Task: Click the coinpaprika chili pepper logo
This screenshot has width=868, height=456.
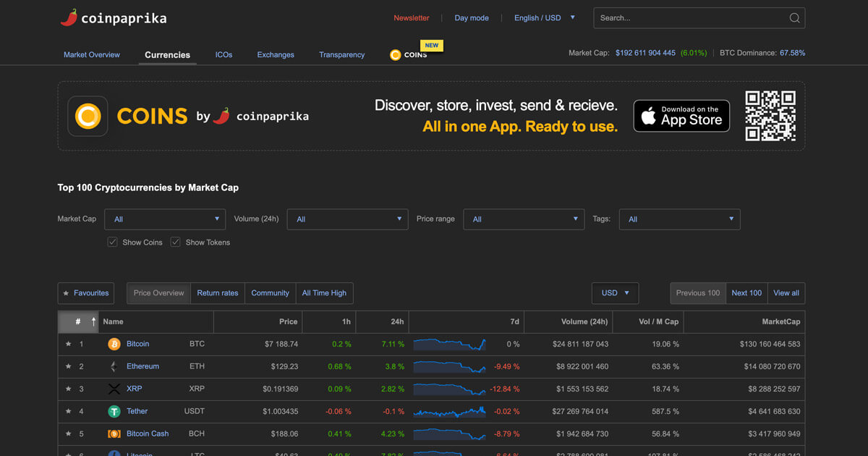Action: click(x=69, y=17)
